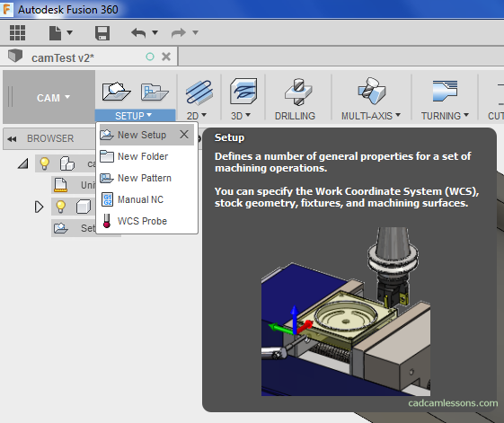
Task: Select the Turning operation icon
Action: tap(446, 91)
